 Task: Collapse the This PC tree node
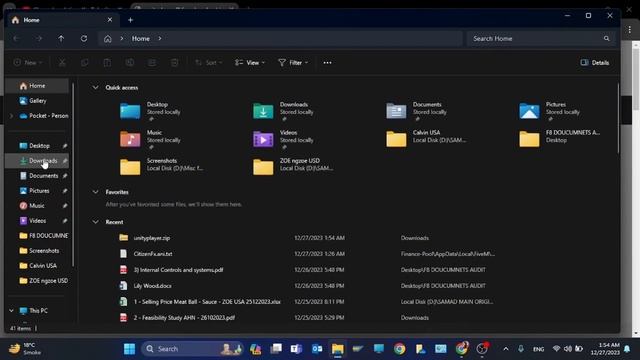pyautogui.click(x=11, y=311)
